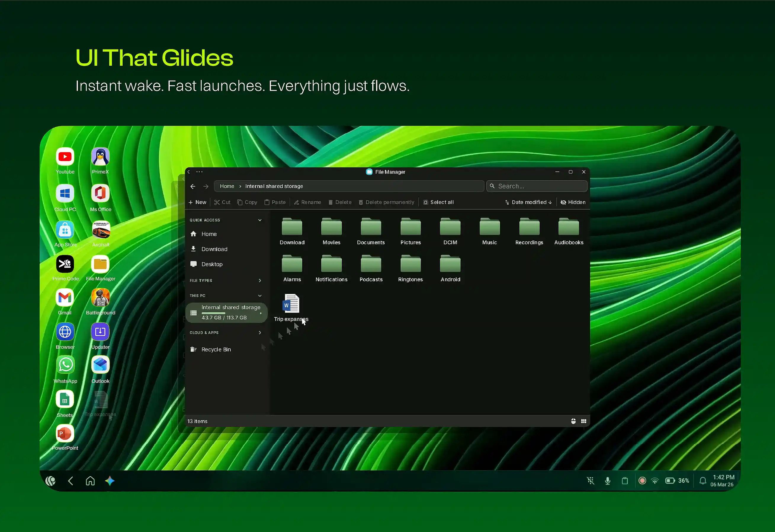Open the Music folder
This screenshot has width=775, height=532.
(x=490, y=232)
